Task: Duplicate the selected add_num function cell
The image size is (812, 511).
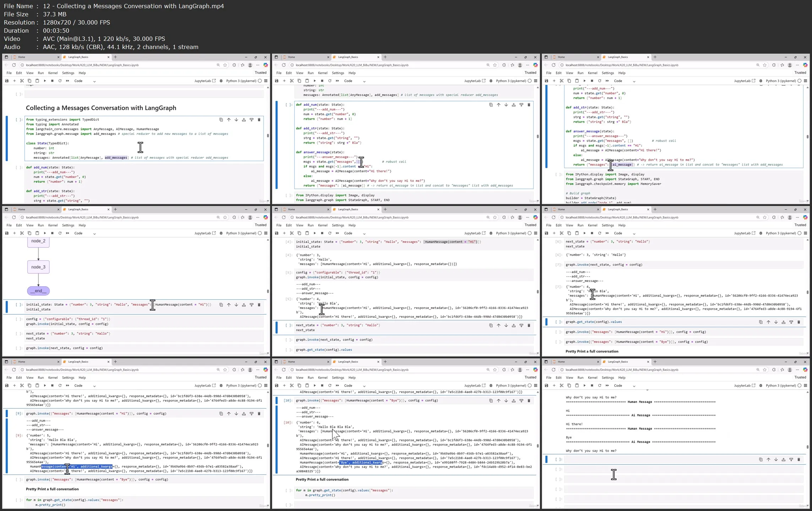Action: point(491,105)
